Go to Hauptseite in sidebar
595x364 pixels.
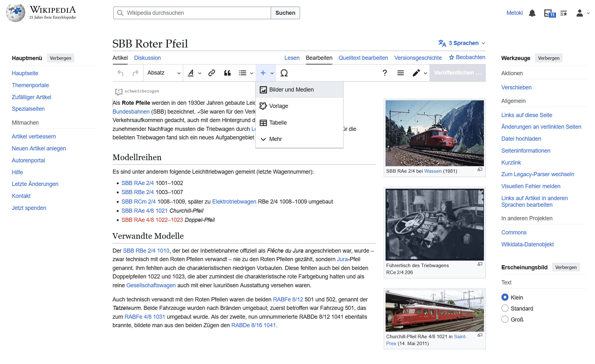(x=25, y=73)
